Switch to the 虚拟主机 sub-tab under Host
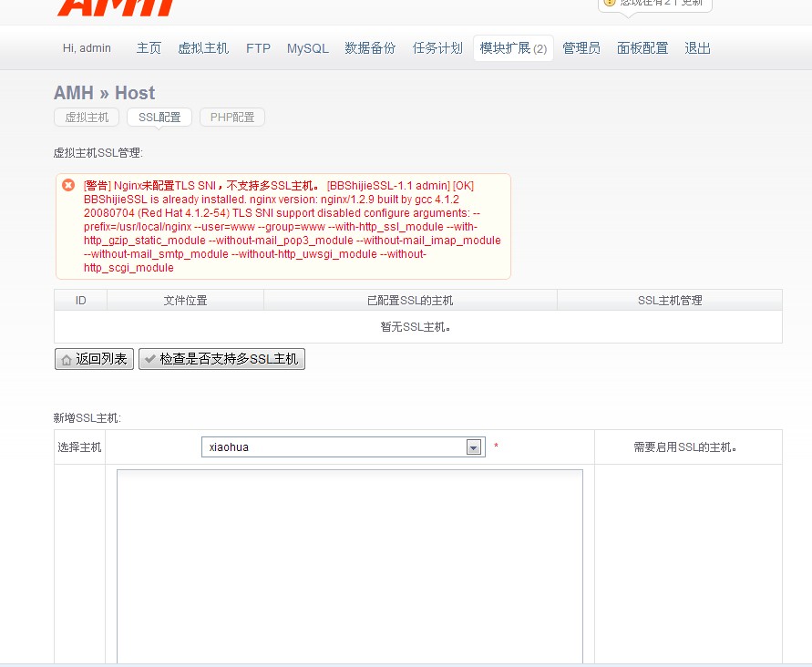 (x=87, y=118)
